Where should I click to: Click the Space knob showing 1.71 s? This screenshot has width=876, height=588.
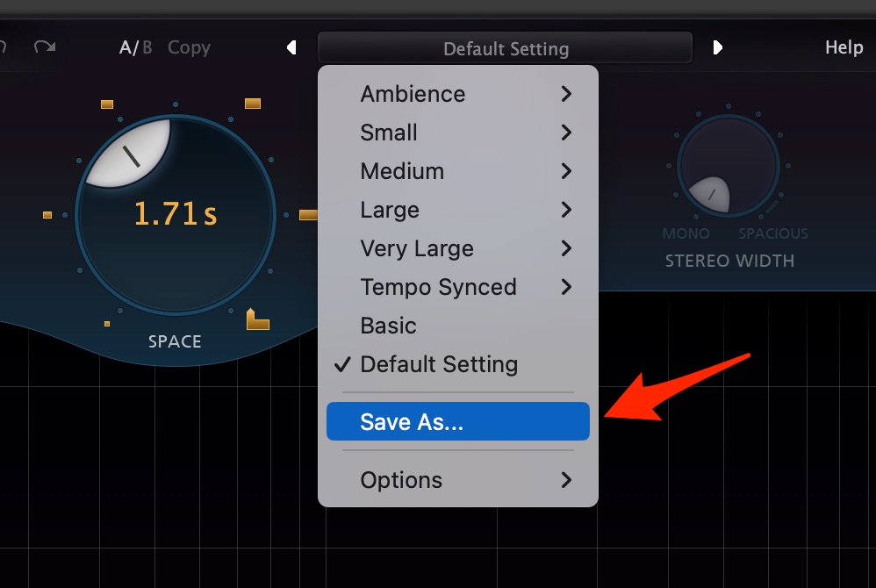pos(176,215)
